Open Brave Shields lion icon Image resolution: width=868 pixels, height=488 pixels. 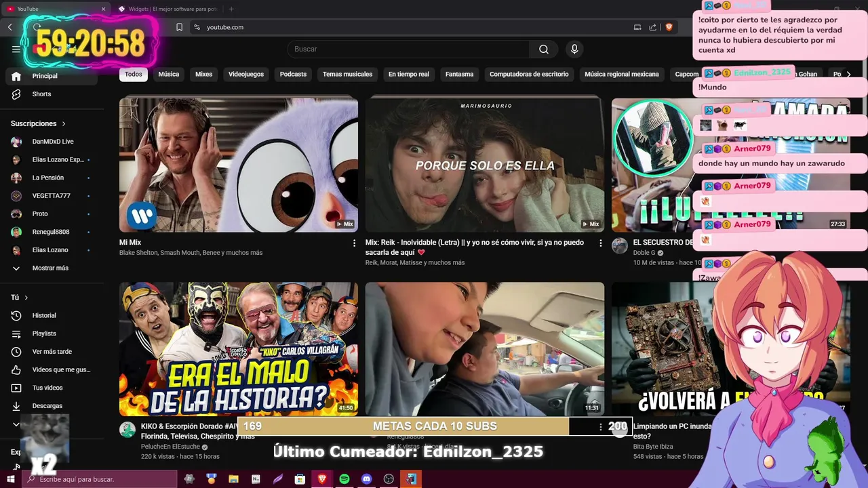coord(669,27)
